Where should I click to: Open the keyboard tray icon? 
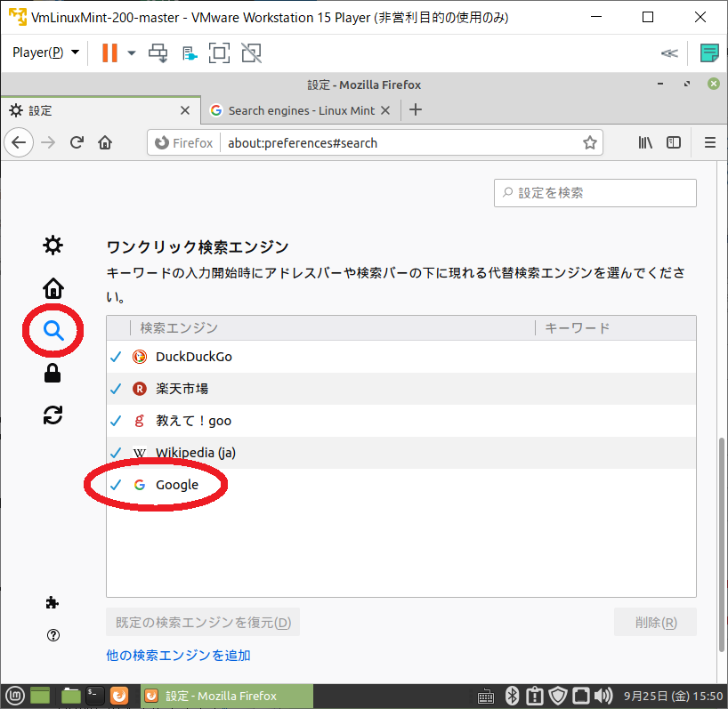pyautogui.click(x=486, y=697)
